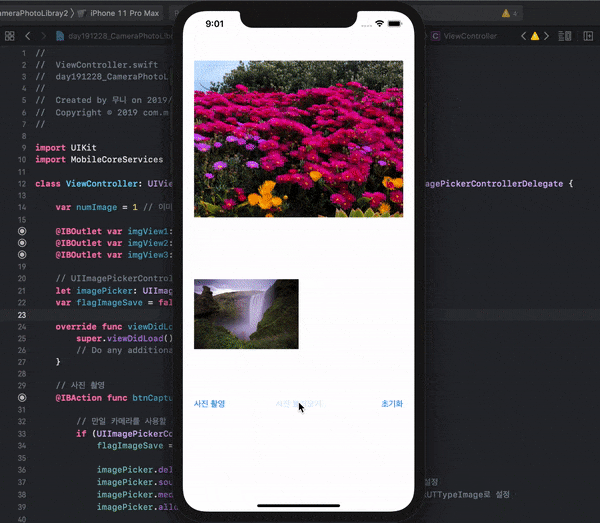This screenshot has height=523, width=600.
Task: Add an editor pane on the right
Action: click(x=588, y=36)
